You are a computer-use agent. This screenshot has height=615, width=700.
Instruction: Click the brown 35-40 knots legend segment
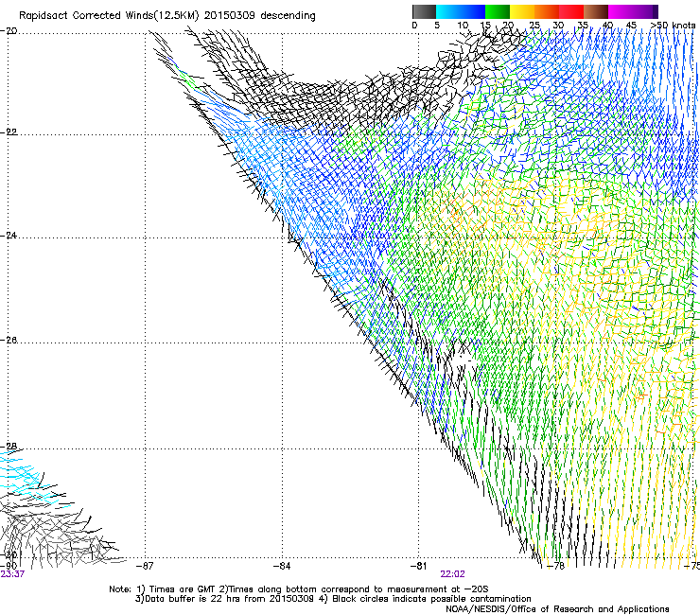596,11
